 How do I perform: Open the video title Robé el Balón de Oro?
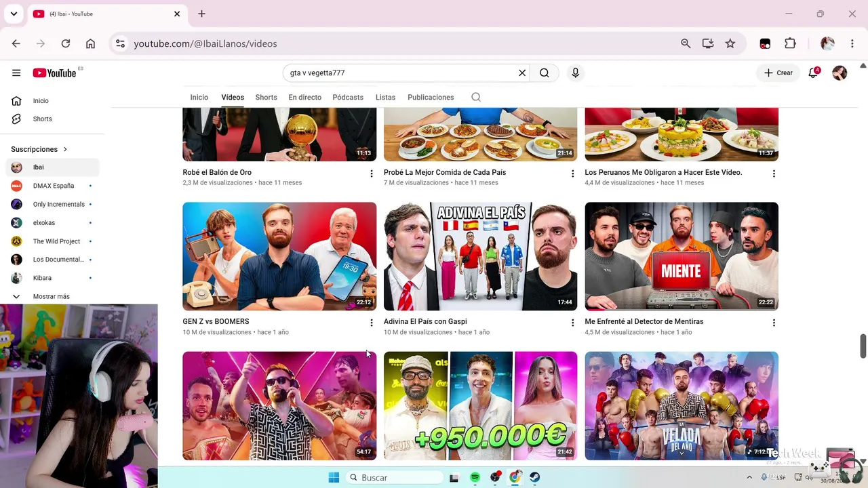(x=217, y=172)
